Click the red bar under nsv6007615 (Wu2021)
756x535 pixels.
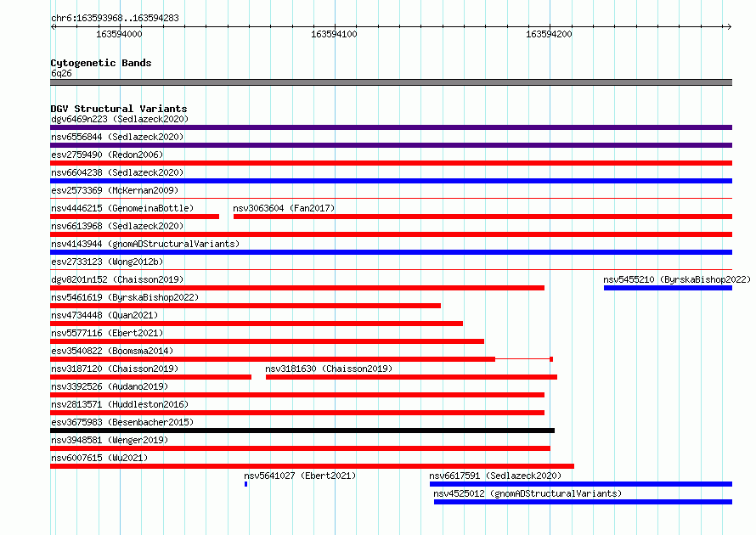click(312, 466)
